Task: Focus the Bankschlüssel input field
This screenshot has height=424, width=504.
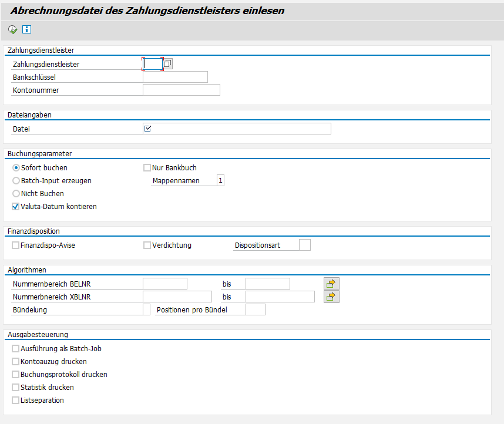Action: (175, 77)
